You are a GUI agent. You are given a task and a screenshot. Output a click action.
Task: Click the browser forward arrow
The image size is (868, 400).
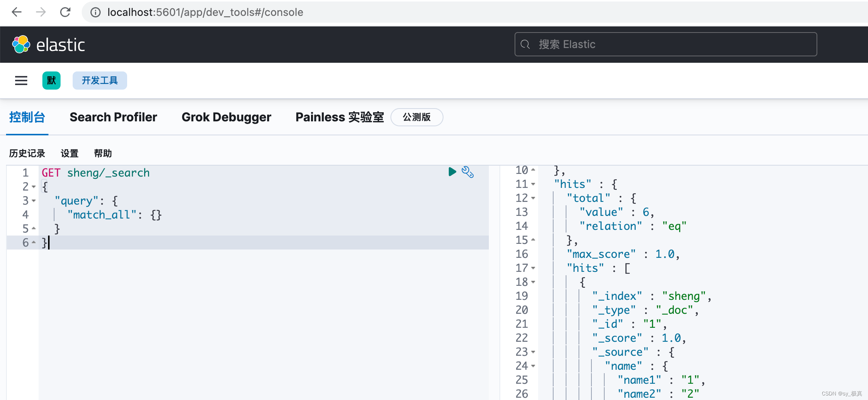(41, 12)
